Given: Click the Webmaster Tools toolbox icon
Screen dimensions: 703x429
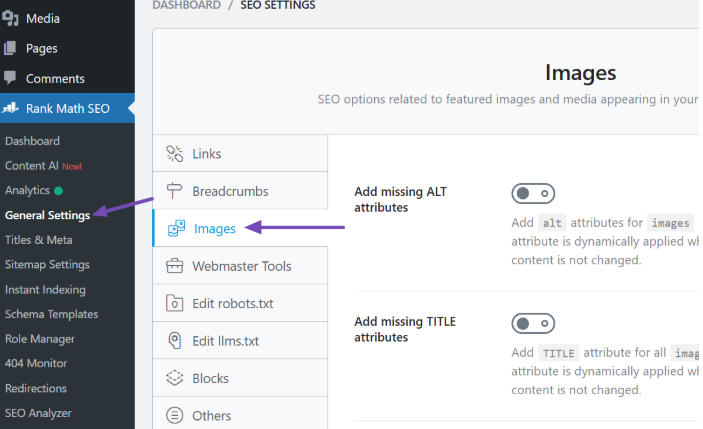Looking at the screenshot, I should 174,266.
